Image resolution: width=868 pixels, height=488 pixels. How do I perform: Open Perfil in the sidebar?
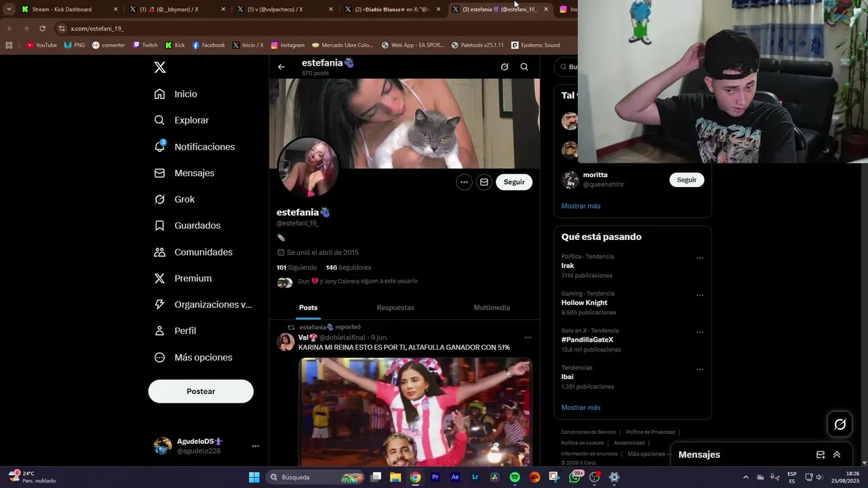point(175,331)
